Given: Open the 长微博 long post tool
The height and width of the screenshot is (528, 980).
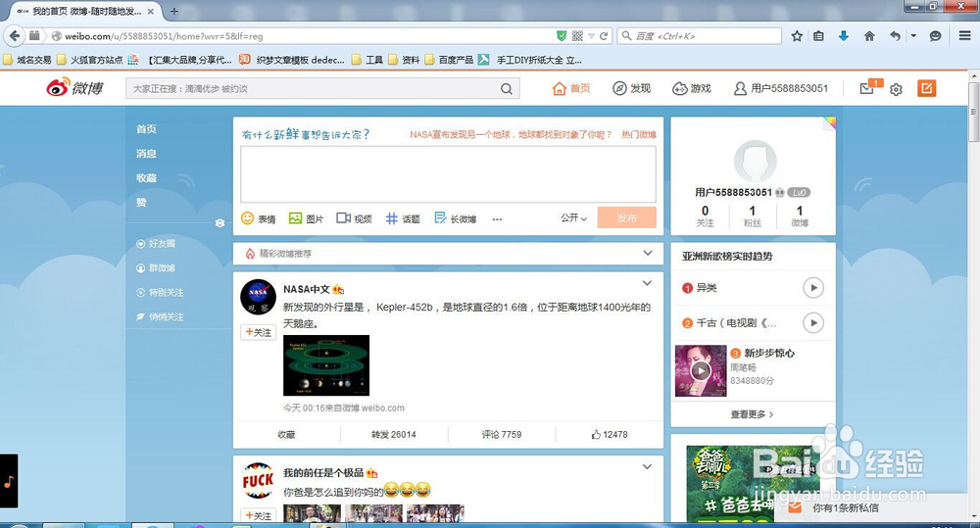Looking at the screenshot, I should pyautogui.click(x=455, y=218).
